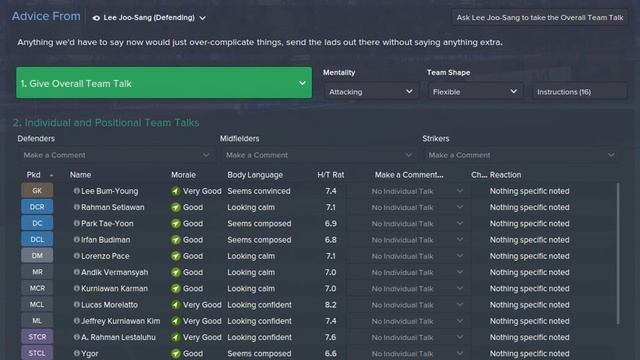Click A. Rahman Lestaluhu's morale icon
Viewport: 640px width, 360px height.
click(176, 338)
